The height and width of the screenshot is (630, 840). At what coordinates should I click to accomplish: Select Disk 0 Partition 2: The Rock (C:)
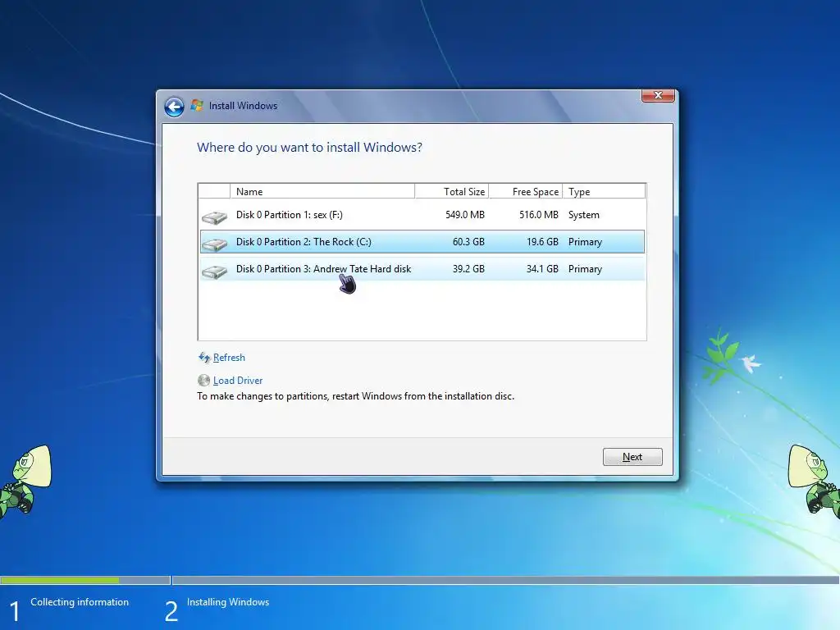coord(422,242)
